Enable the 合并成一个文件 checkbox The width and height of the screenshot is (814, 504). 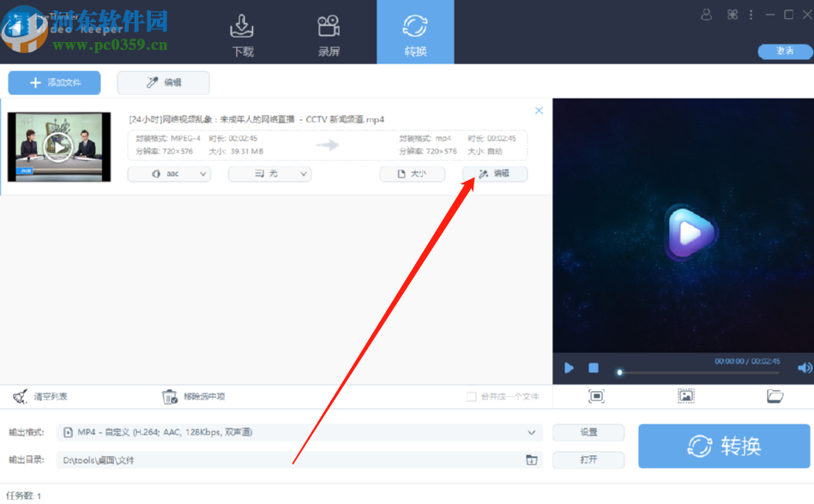pyautogui.click(x=470, y=396)
